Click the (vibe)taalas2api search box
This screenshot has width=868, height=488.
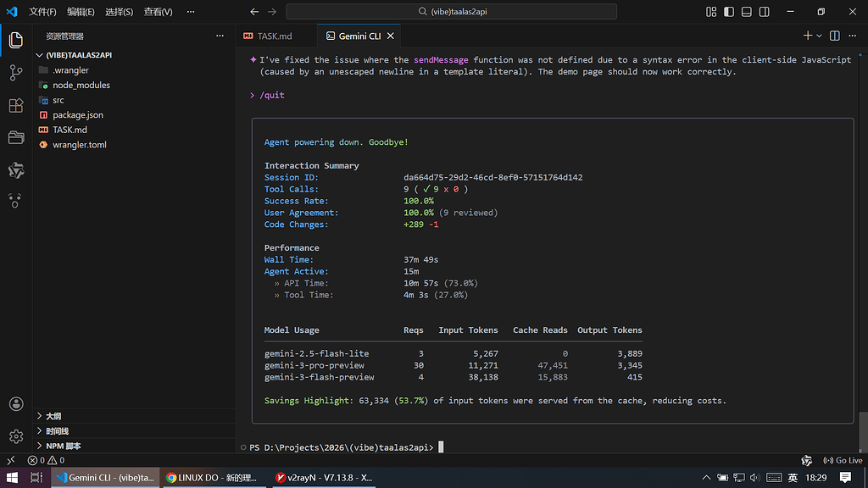point(451,12)
